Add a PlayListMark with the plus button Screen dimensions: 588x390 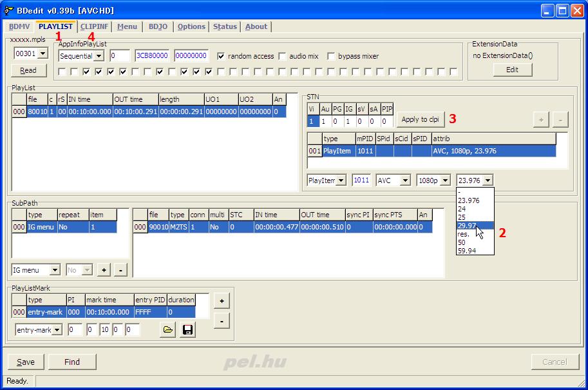point(222,300)
